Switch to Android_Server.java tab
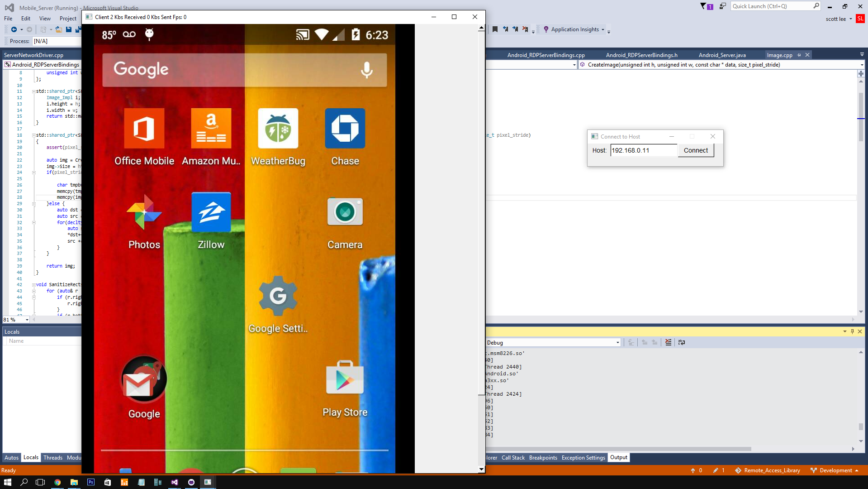Viewport: 868px width, 489px height. tap(722, 55)
